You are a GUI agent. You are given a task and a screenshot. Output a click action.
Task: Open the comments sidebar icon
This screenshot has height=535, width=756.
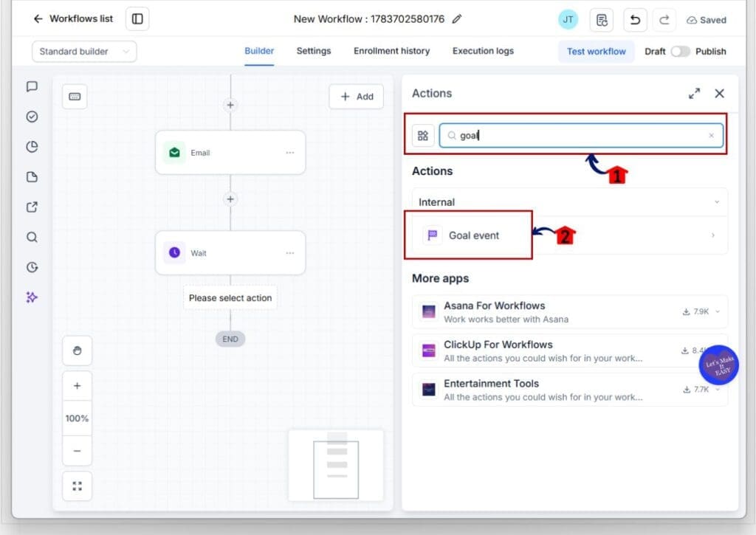(x=32, y=87)
